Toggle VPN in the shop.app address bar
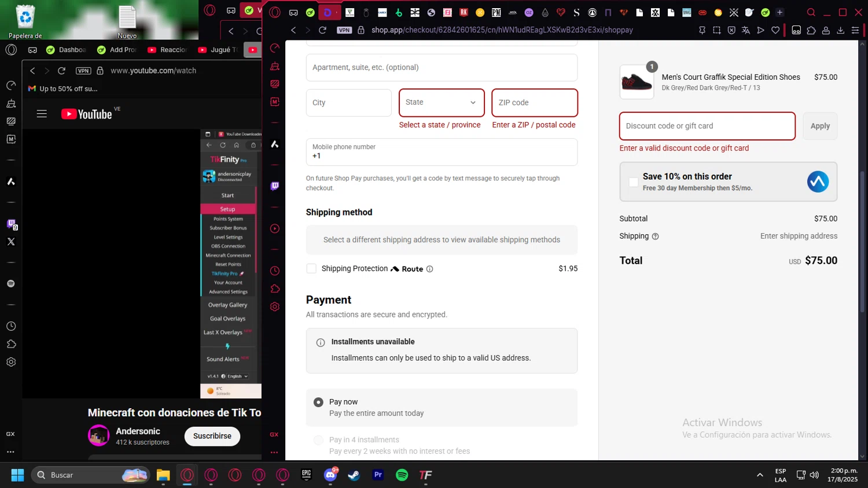This screenshot has width=868, height=488. (x=344, y=30)
